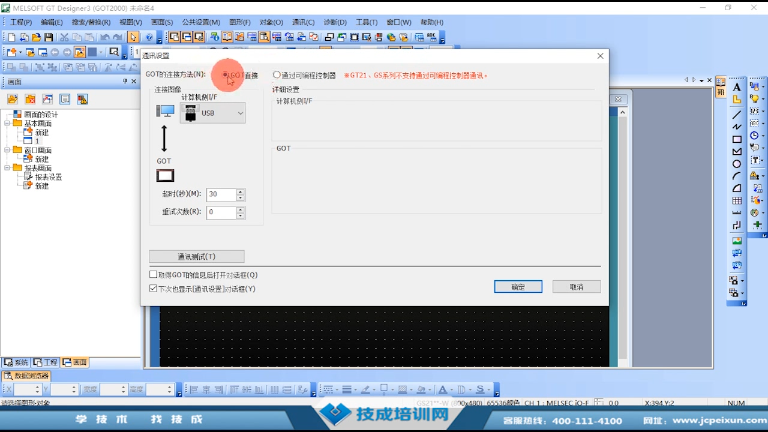
Task: Select the Sector drawing tool
Action: tap(737, 188)
